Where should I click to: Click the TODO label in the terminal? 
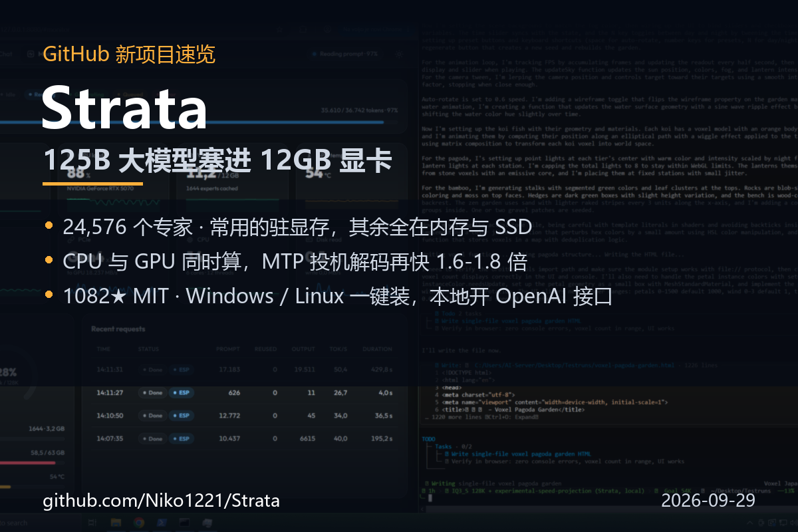(430, 439)
